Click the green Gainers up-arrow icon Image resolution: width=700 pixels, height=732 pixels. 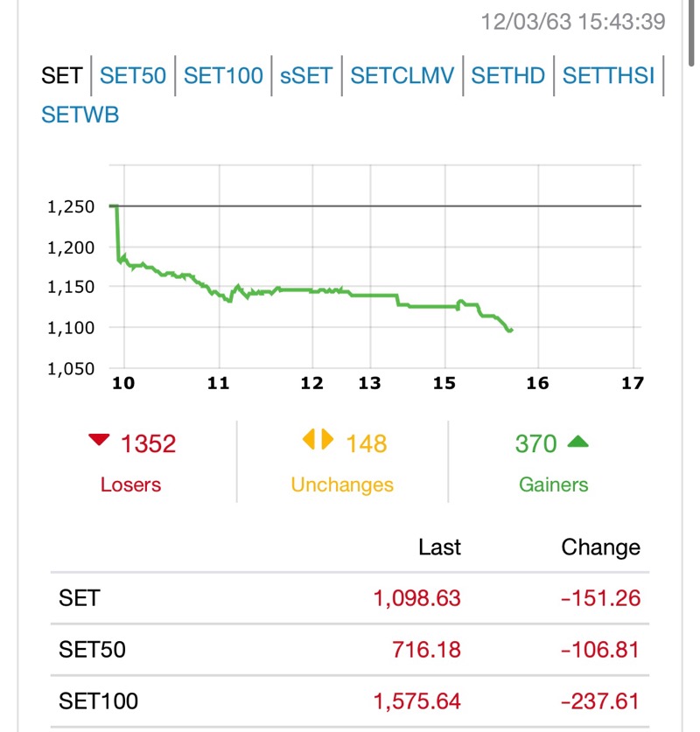click(577, 442)
